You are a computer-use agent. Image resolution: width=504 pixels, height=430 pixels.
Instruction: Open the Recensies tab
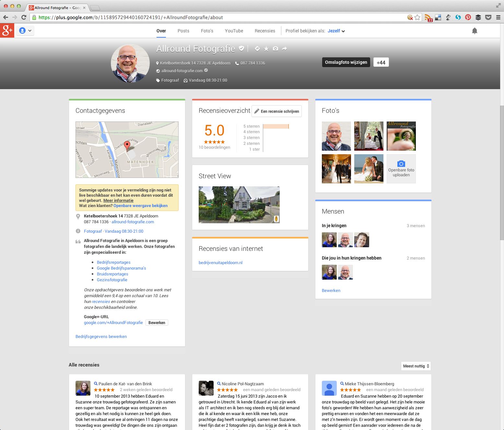265,31
